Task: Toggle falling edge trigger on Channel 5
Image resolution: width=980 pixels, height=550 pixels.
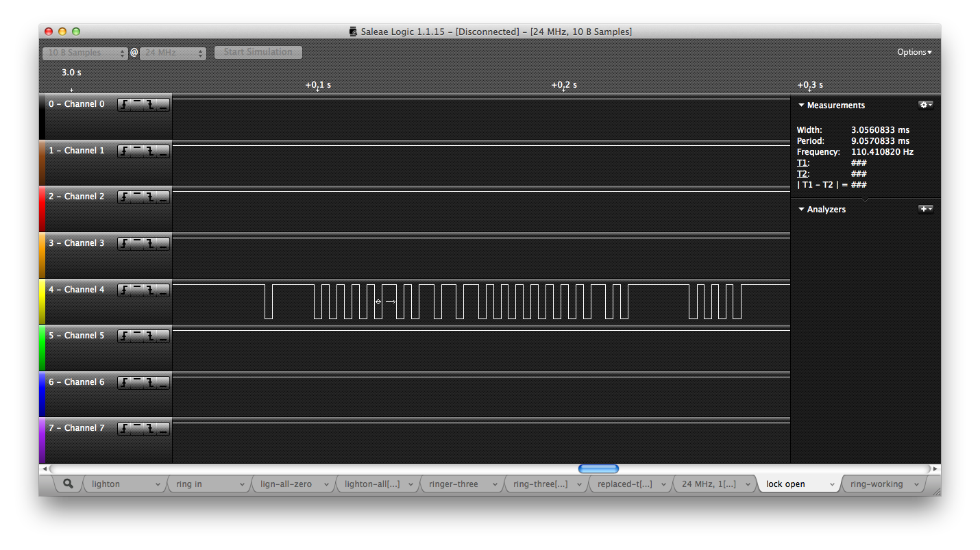Action: tap(150, 336)
